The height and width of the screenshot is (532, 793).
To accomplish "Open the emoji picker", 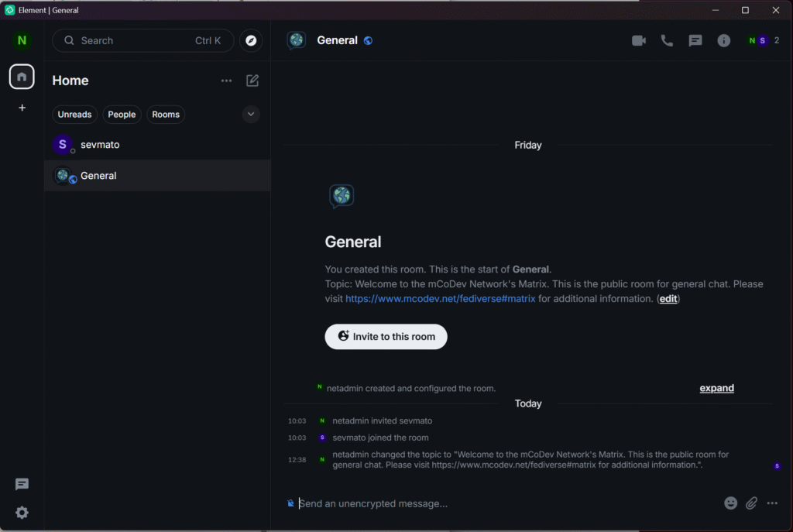I will [x=730, y=503].
